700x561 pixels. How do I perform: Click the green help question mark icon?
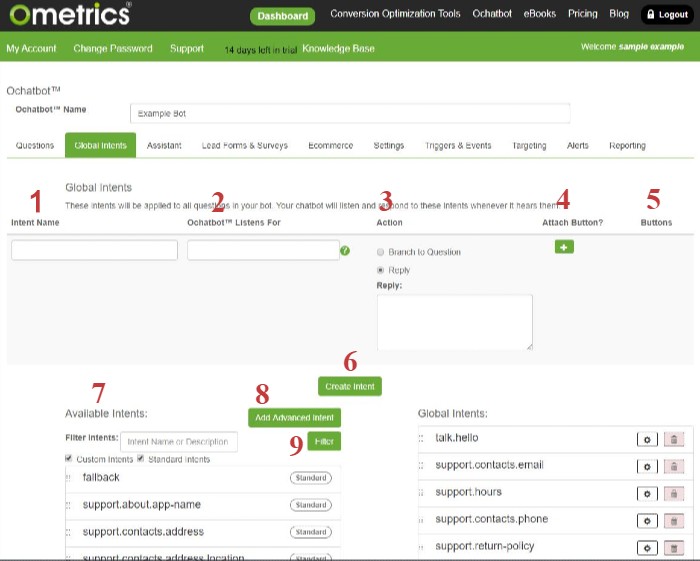click(x=345, y=251)
